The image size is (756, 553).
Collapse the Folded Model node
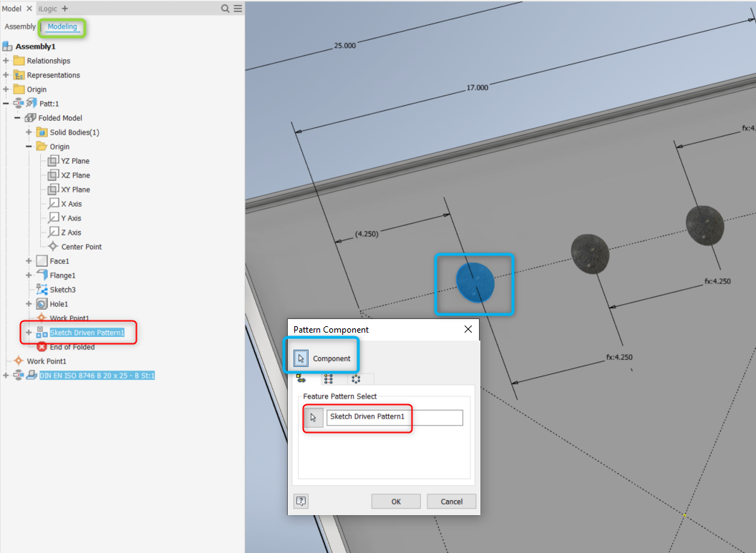(17, 118)
